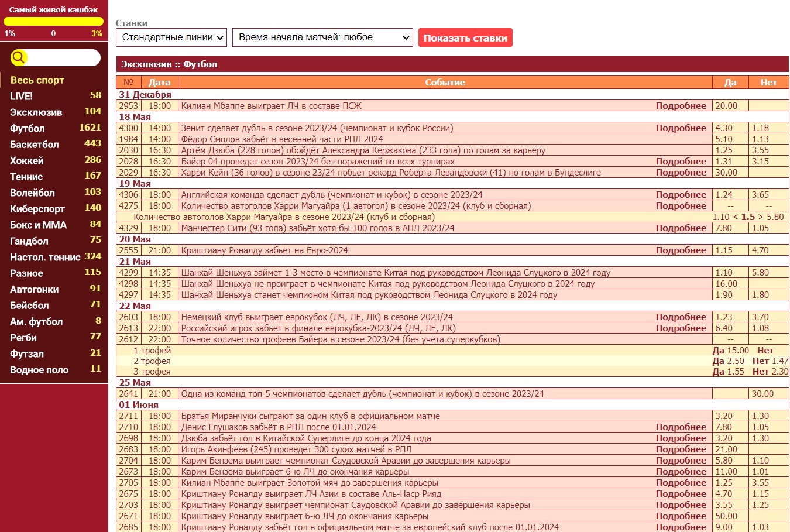Click the yellow cashback progress bar

tap(53, 22)
